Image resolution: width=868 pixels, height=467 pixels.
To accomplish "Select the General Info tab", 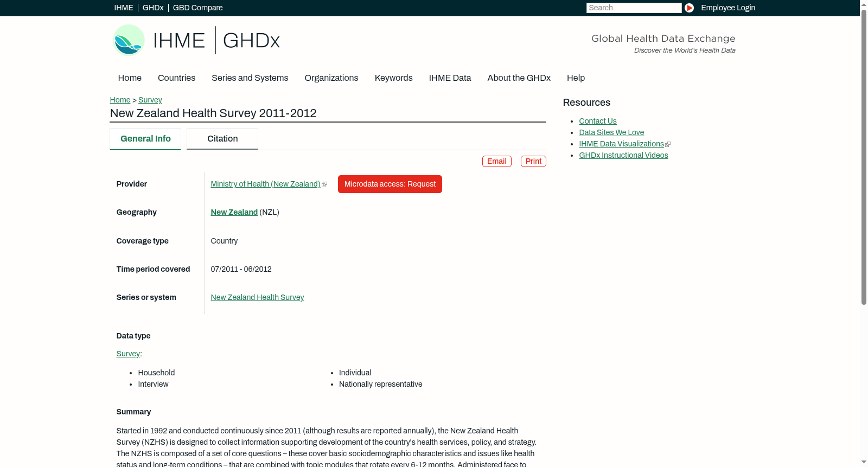I will tap(145, 139).
